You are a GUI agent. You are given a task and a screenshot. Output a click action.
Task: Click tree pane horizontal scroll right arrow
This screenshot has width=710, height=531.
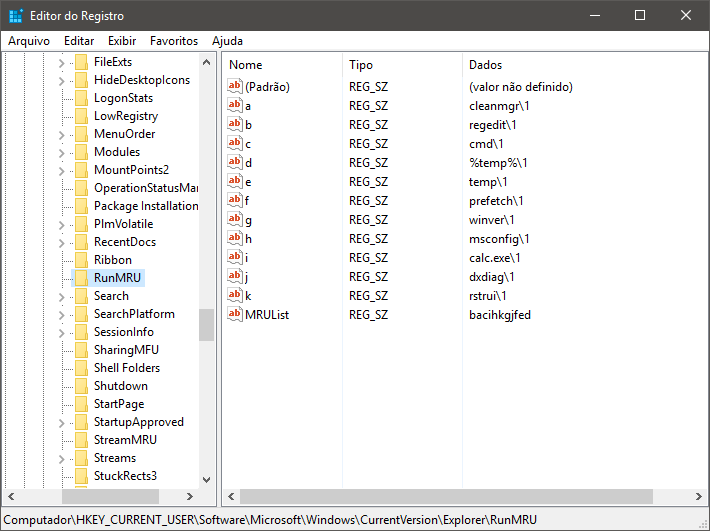point(190,497)
